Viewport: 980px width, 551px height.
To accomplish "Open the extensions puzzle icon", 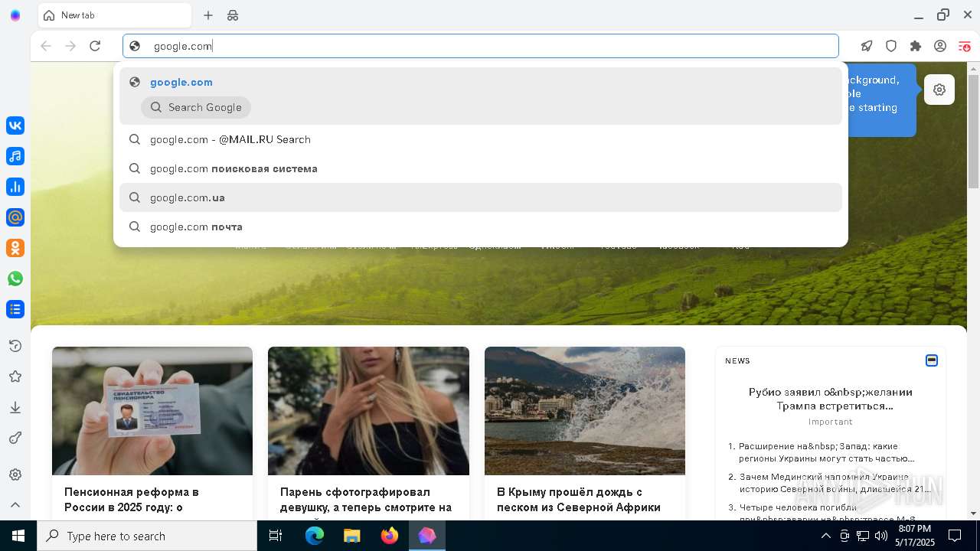I will click(x=916, y=46).
